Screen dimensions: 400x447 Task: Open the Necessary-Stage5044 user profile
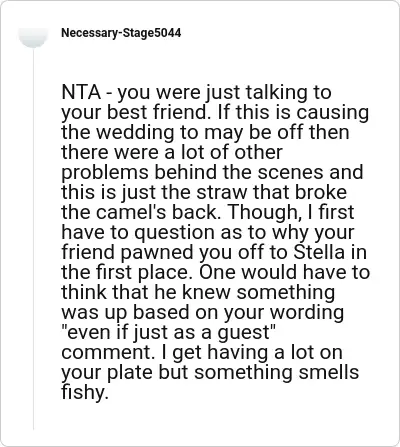coord(121,33)
